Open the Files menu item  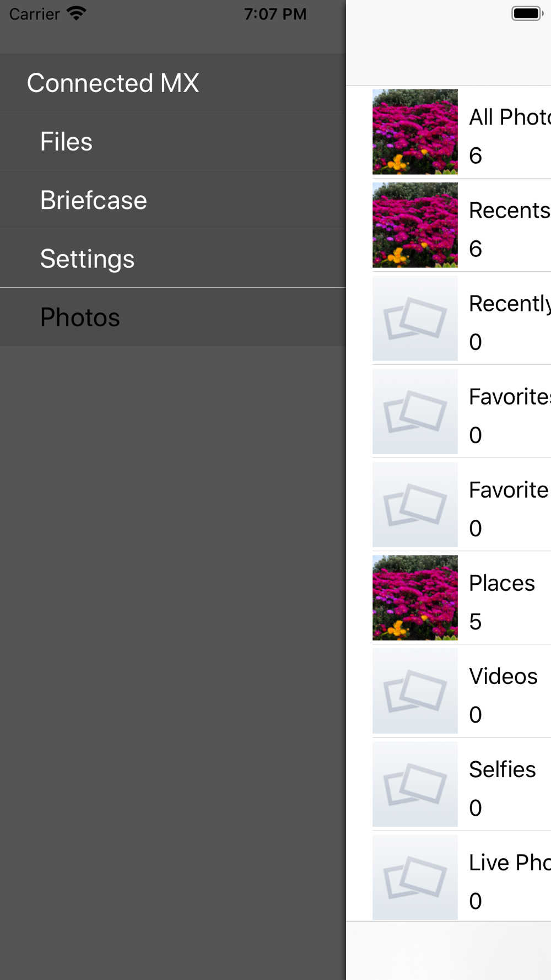(172, 142)
